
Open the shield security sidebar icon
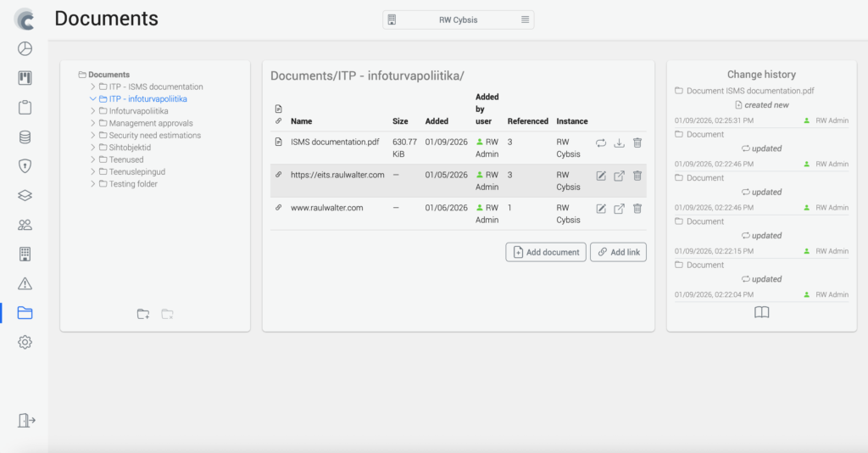coord(25,166)
